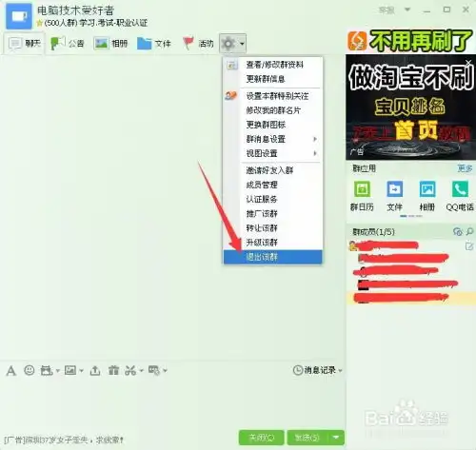Screen dimensions: 476x450
Task: Expand the 消息记录 dropdown arrow
Action: pyautogui.click(x=340, y=370)
